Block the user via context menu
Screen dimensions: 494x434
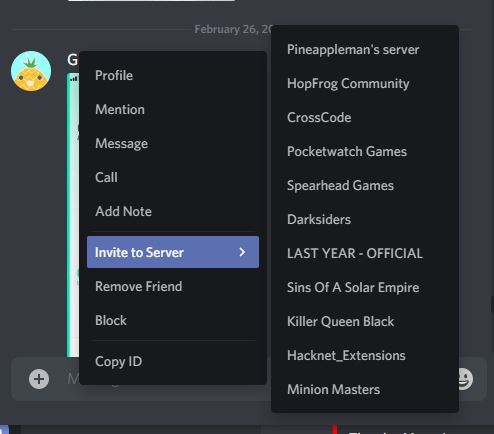[173, 320]
